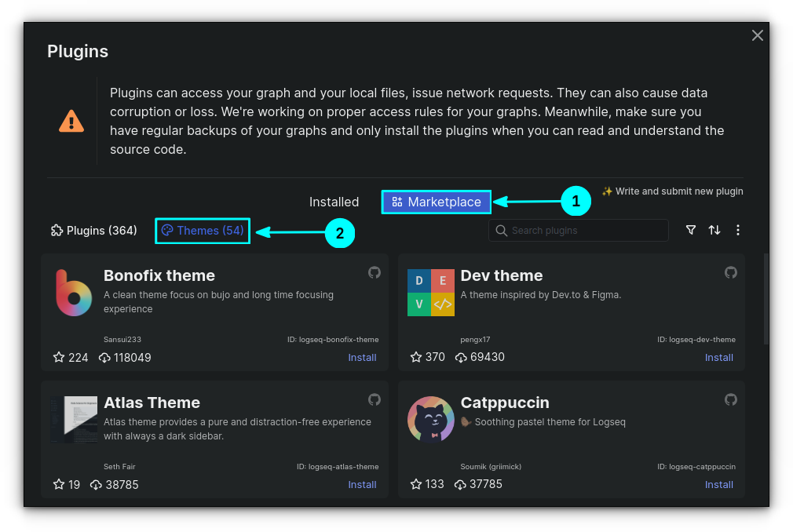The height and width of the screenshot is (532, 793).
Task: Switch to Themes (54) category
Action: pos(203,231)
